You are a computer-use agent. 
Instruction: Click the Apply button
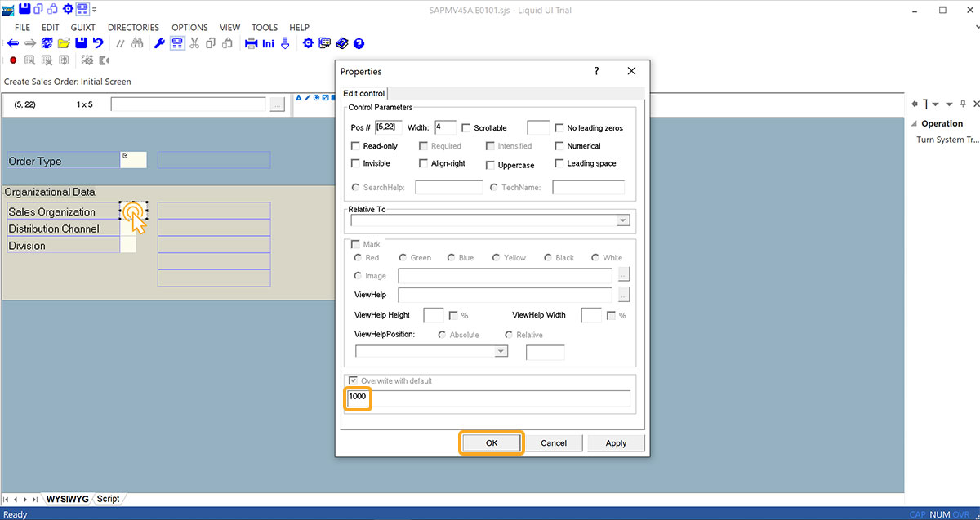(x=616, y=442)
